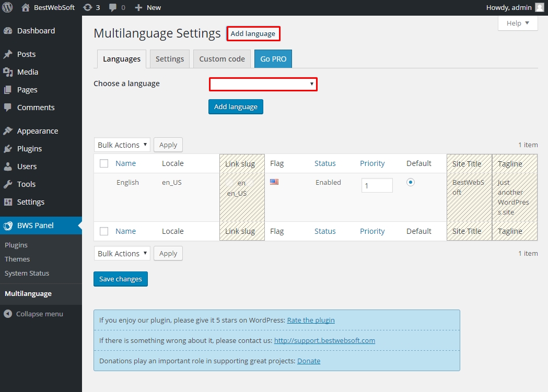The width and height of the screenshot is (548, 392).
Task: Click the en_US locale cell
Action: pos(171,182)
